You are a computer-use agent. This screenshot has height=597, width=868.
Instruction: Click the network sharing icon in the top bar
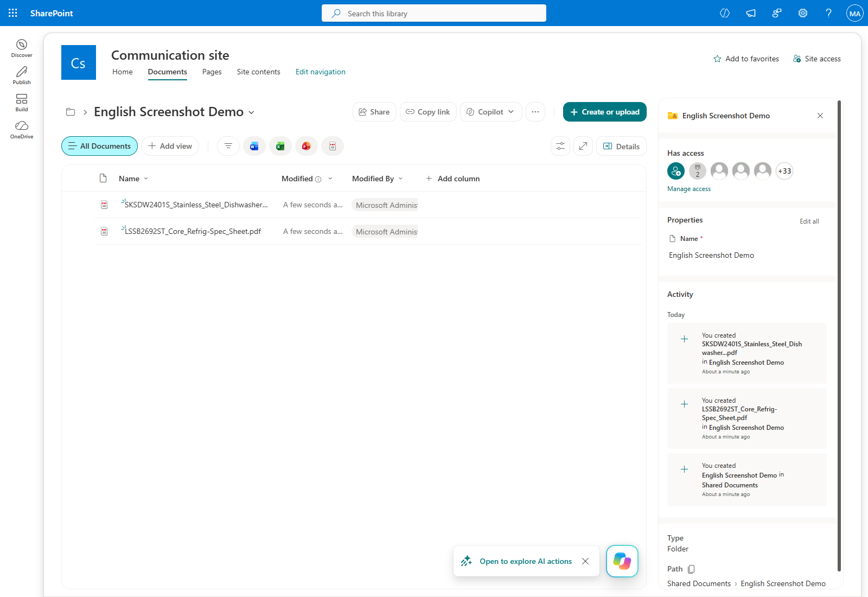(777, 13)
